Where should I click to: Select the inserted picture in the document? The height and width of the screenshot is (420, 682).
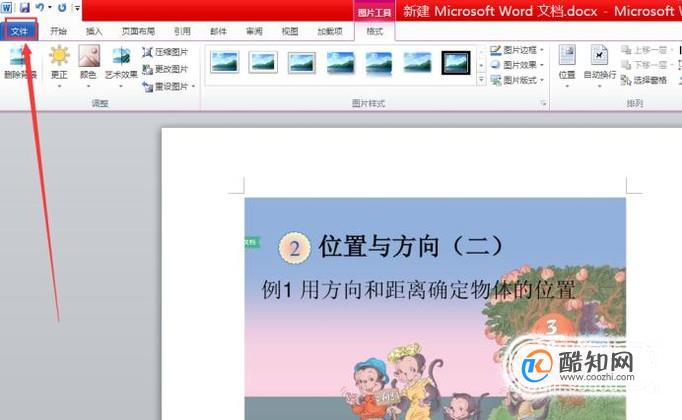435,309
